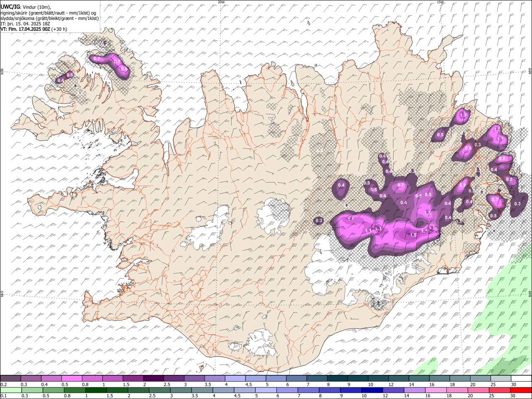The width and height of the screenshot is (532, 399).
Task: Click the deep navy swatch labeled 10 in bottom legend
Action: click(x=372, y=390)
